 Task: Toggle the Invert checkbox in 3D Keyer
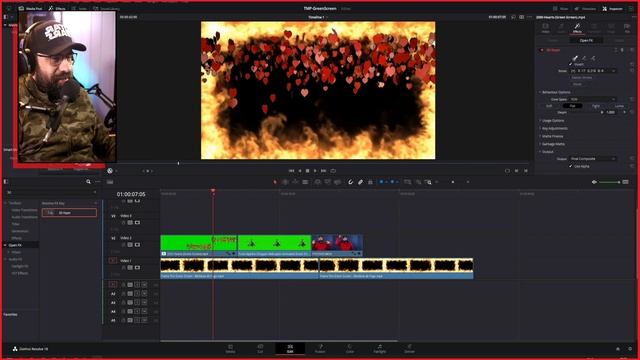(571, 64)
